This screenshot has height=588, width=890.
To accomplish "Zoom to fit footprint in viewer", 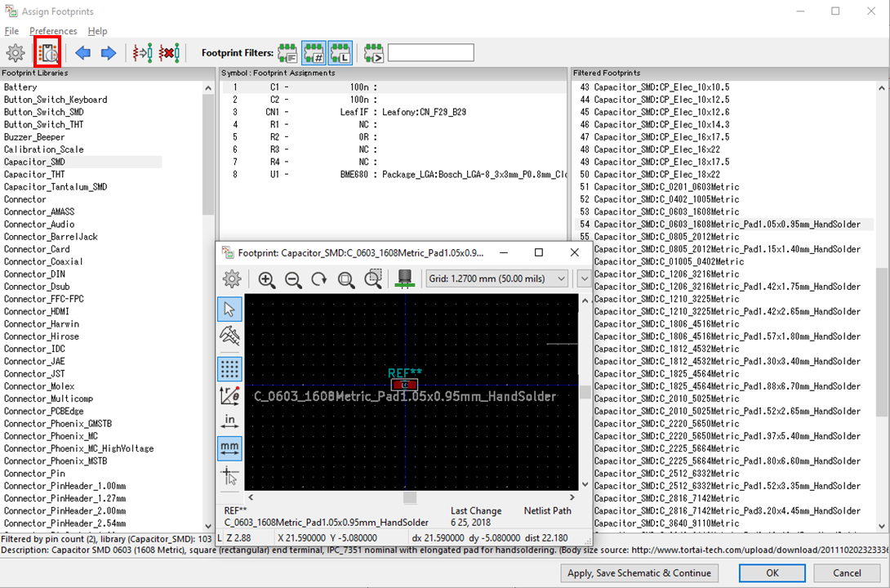I will pos(345,279).
